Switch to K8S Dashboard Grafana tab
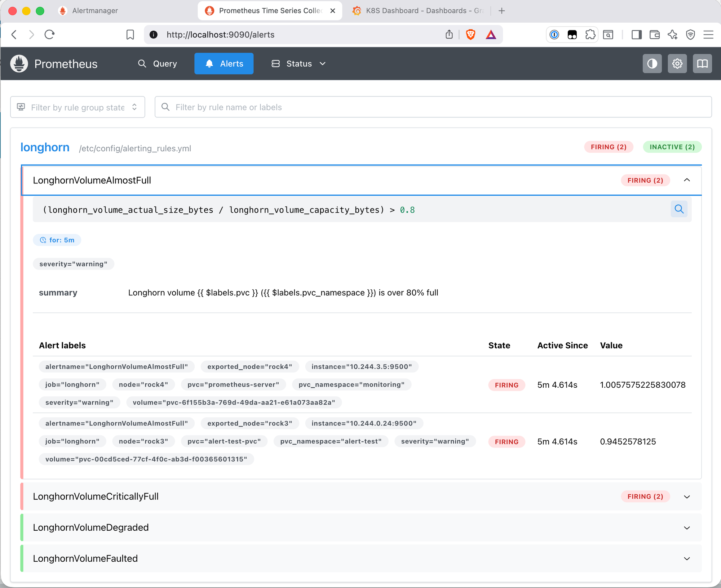721x588 pixels. (x=418, y=11)
